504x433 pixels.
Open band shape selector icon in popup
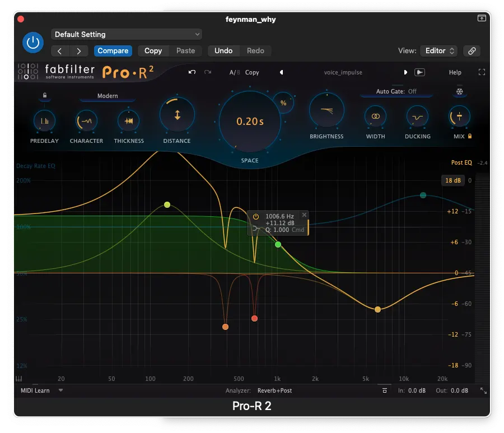click(x=256, y=229)
